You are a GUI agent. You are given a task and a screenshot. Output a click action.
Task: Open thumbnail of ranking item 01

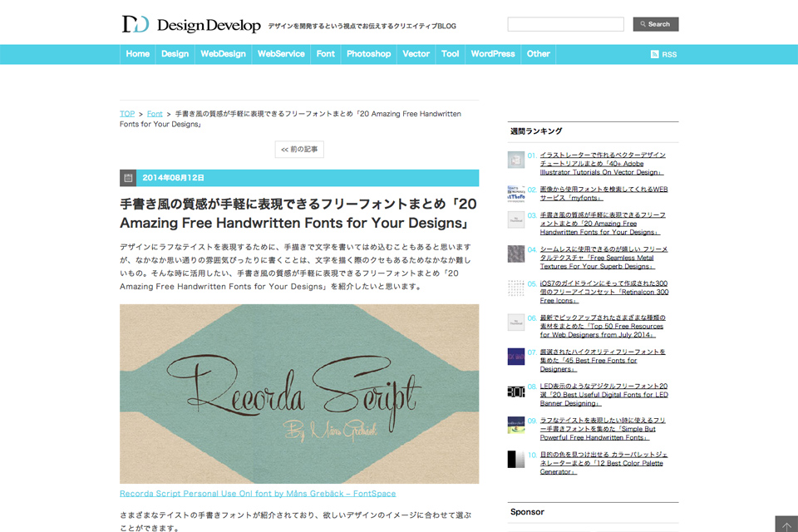(516, 160)
